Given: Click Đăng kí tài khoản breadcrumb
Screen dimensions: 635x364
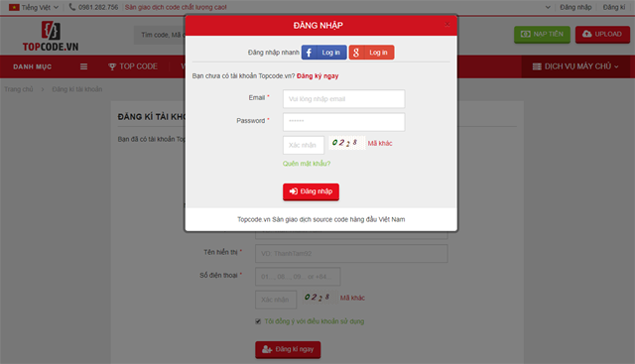Looking at the screenshot, I should point(77,89).
